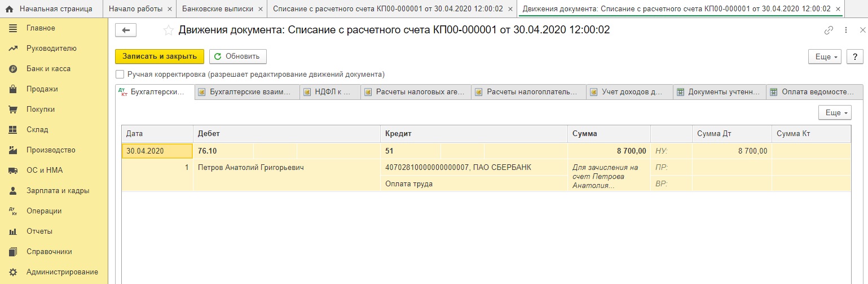Expand the top Еще dropdown
The width and height of the screenshot is (868, 284).
tap(825, 56)
